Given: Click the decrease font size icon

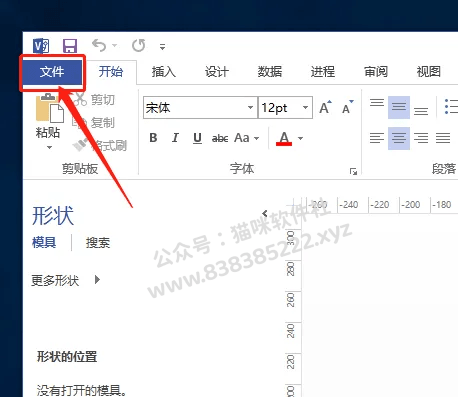Looking at the screenshot, I should tap(348, 107).
